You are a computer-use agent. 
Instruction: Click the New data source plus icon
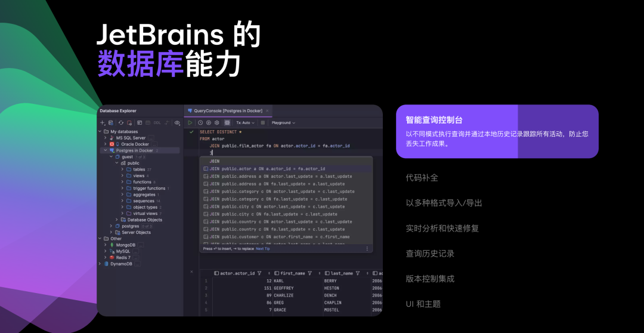103,122
